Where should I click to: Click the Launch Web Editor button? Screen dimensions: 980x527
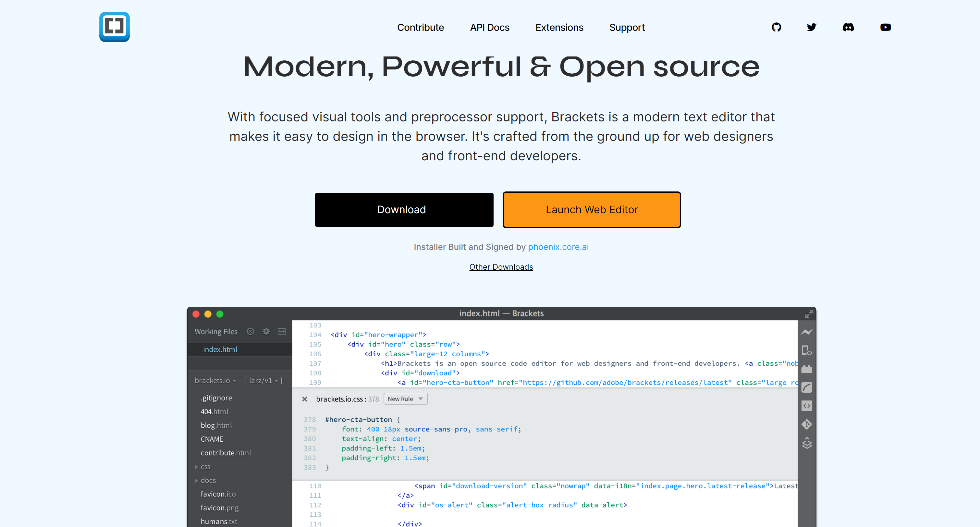tap(592, 210)
